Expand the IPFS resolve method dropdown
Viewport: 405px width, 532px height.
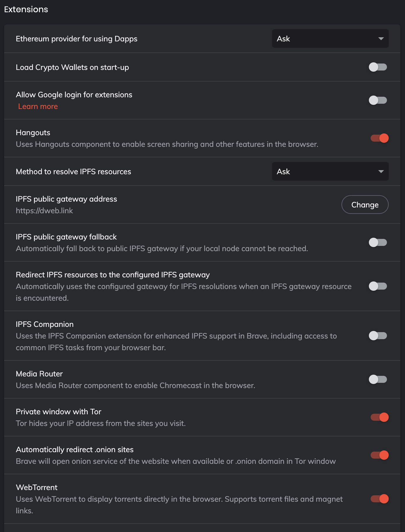pyautogui.click(x=330, y=171)
